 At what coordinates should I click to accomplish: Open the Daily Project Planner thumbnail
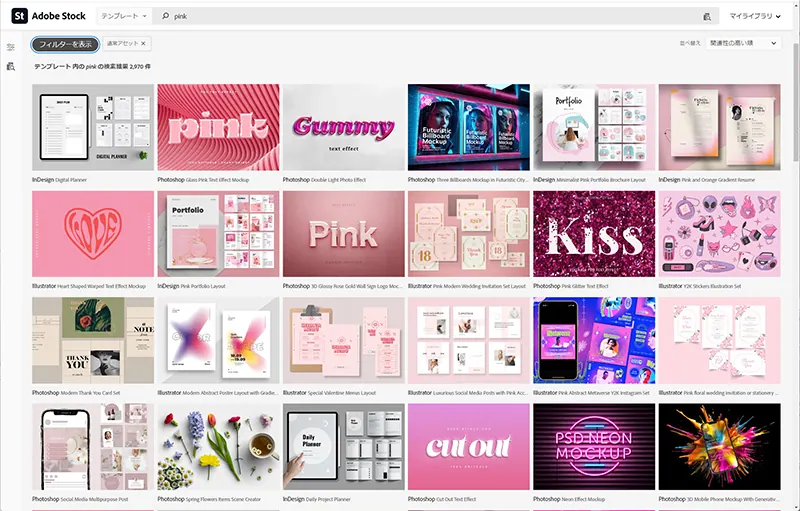click(x=343, y=447)
